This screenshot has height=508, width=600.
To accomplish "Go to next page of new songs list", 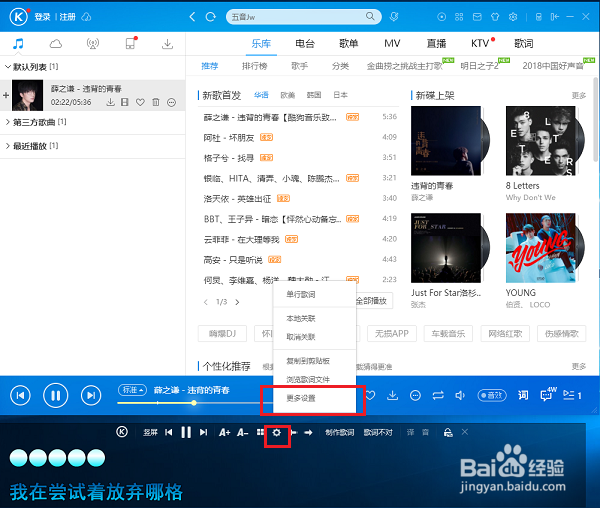I will coord(237,302).
